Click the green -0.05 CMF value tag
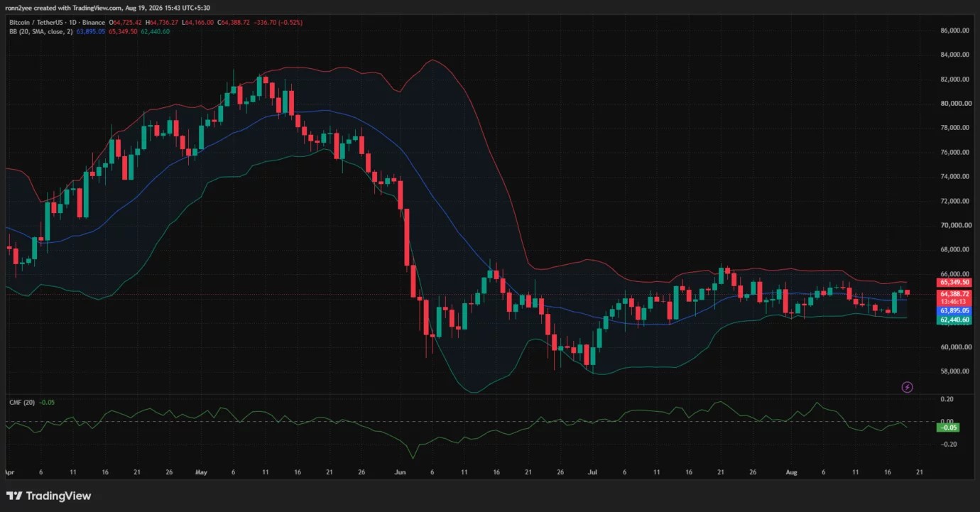 coord(949,427)
